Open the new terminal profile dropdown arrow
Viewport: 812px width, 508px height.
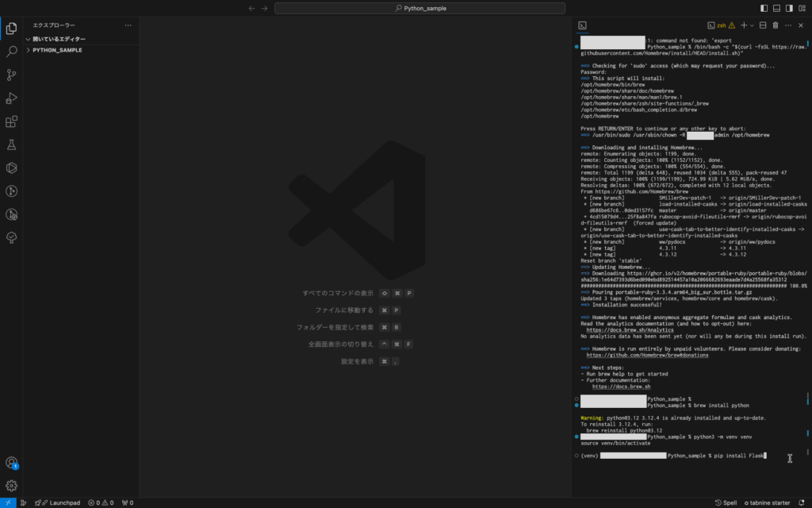[751, 25]
